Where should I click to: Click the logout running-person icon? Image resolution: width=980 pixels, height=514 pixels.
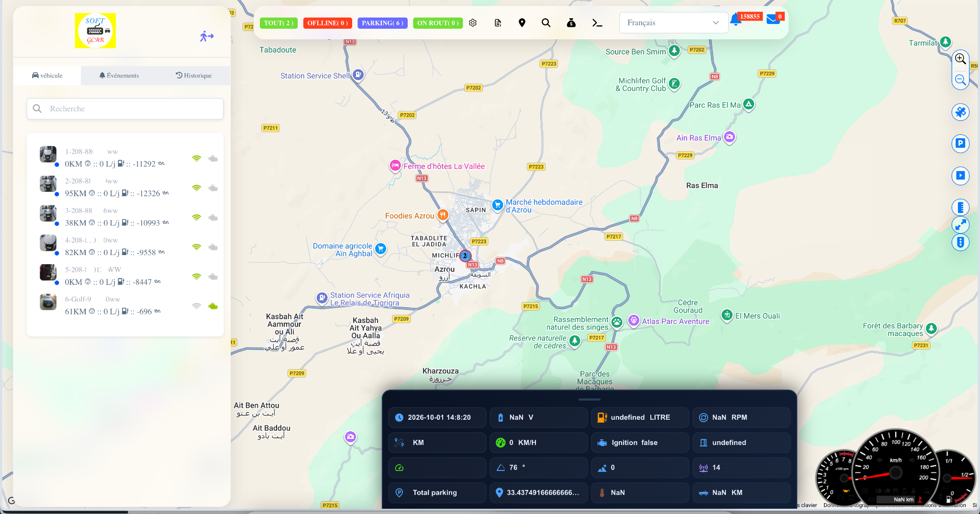[207, 36]
